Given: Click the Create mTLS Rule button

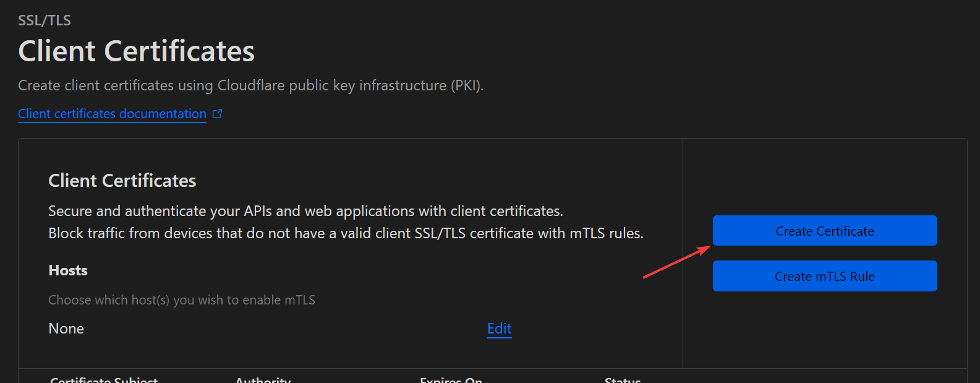Looking at the screenshot, I should [825, 276].
